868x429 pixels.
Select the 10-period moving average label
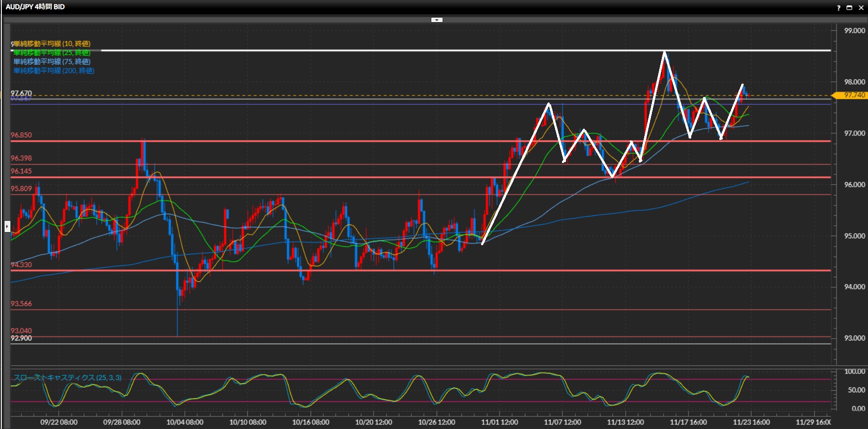52,44
